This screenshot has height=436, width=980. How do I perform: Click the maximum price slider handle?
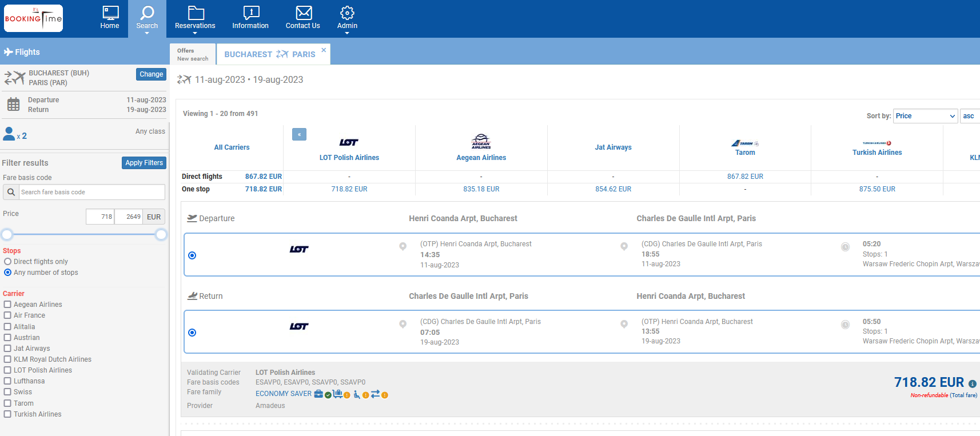[161, 234]
